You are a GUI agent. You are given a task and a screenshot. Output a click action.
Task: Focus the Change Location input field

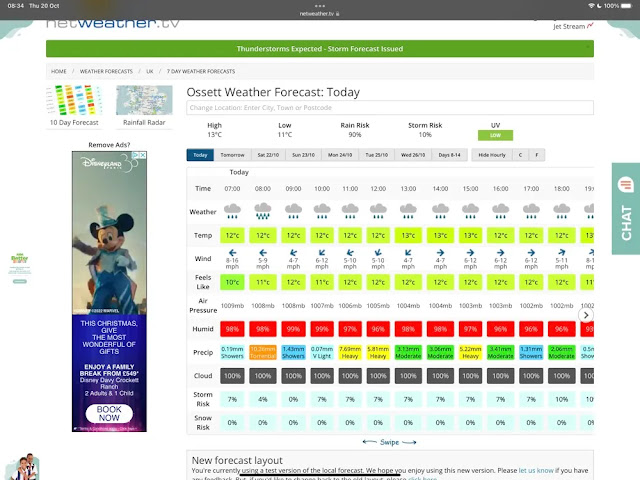coord(390,108)
